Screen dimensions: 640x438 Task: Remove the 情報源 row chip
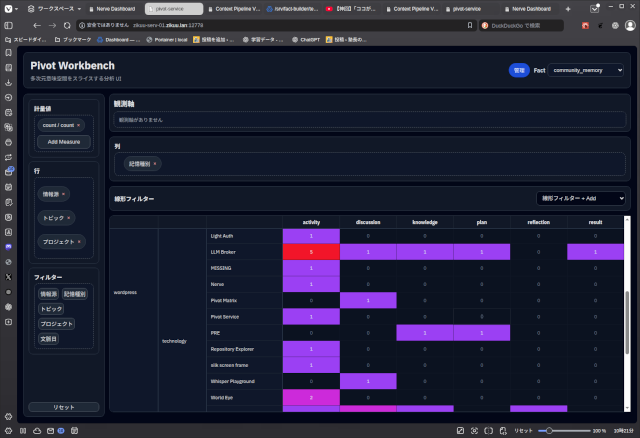(x=63, y=194)
